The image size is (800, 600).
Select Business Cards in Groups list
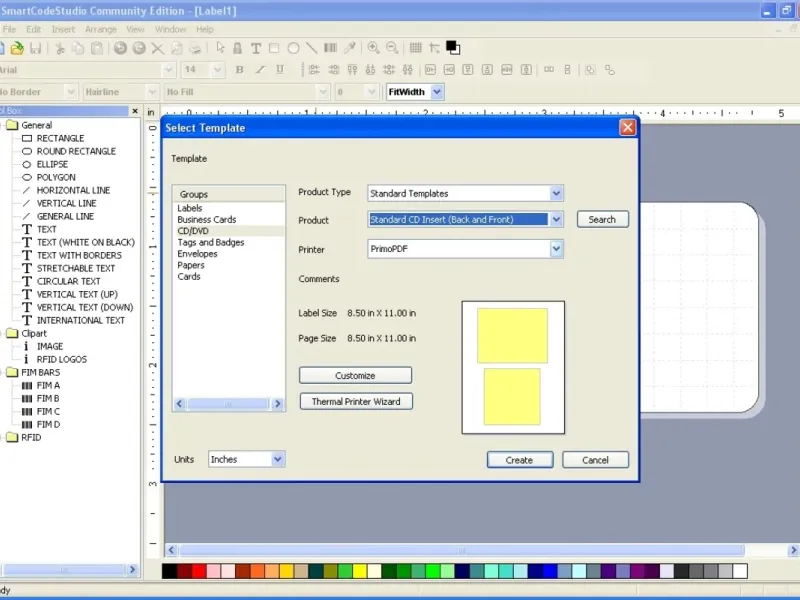pyautogui.click(x=207, y=219)
